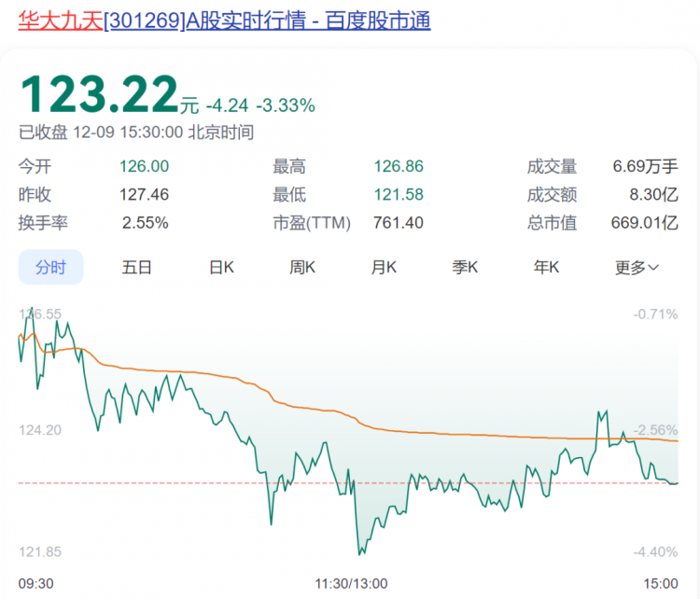Click the 成交量 value 6.69万手
This screenshot has width=700, height=599.
tap(645, 166)
